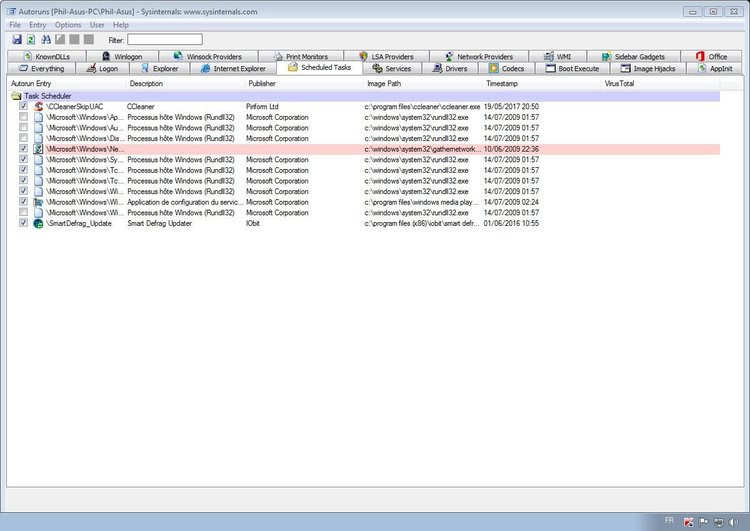Open the Entry menu
The image size is (750, 531).
pyautogui.click(x=37, y=25)
